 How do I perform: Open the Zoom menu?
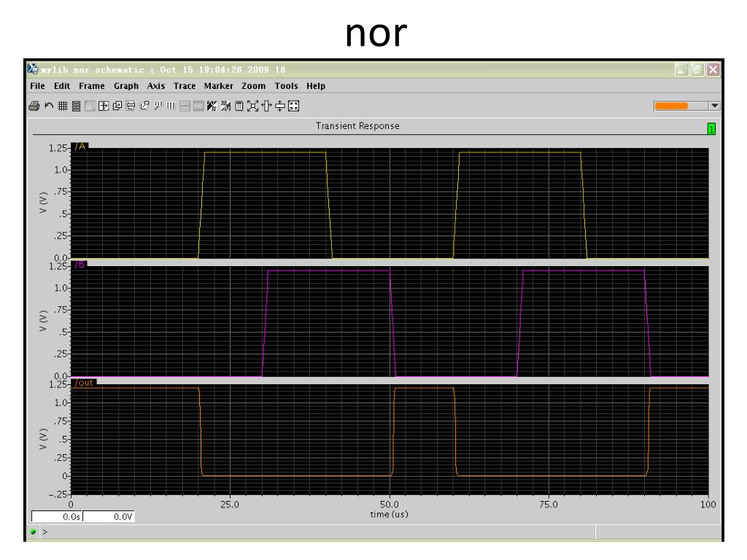tap(253, 86)
